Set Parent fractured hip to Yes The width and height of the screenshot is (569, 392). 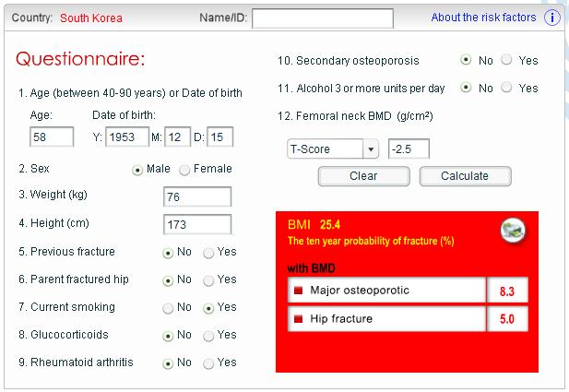tap(208, 280)
